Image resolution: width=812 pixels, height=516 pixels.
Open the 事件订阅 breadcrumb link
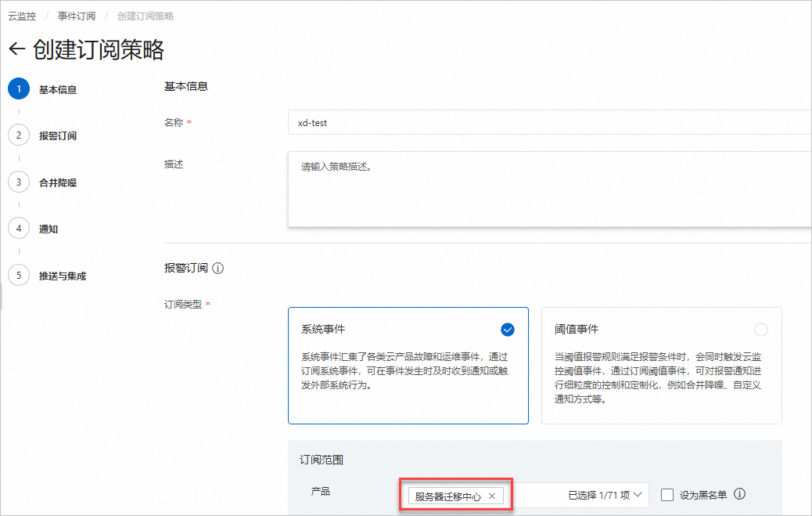click(x=77, y=16)
